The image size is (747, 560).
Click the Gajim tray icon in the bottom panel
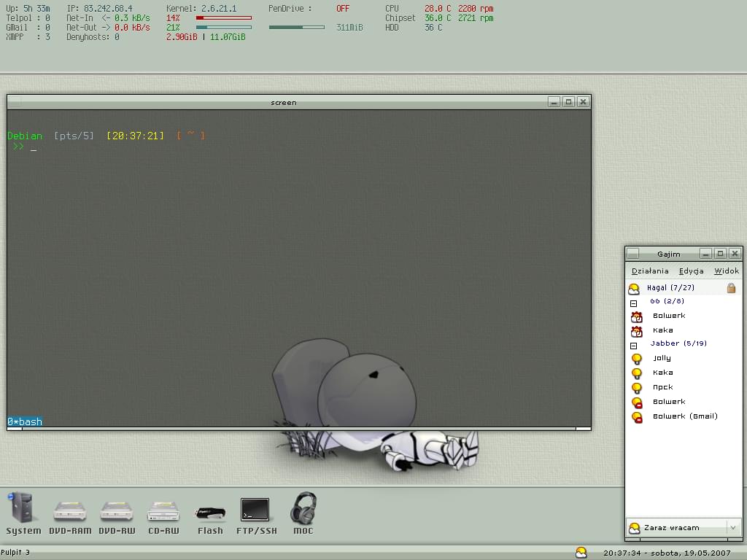pyautogui.click(x=581, y=553)
